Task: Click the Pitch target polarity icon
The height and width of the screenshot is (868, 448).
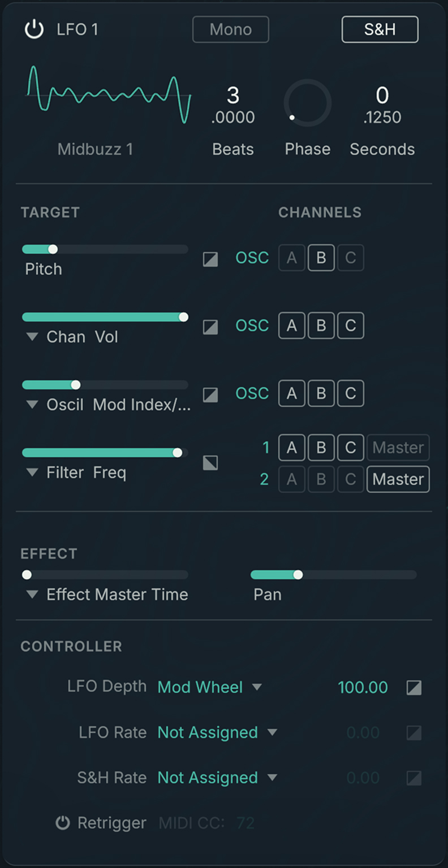Action: (210, 259)
